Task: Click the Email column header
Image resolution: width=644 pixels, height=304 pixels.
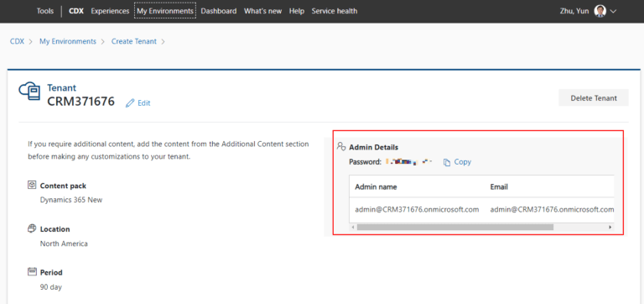Action: (x=499, y=186)
